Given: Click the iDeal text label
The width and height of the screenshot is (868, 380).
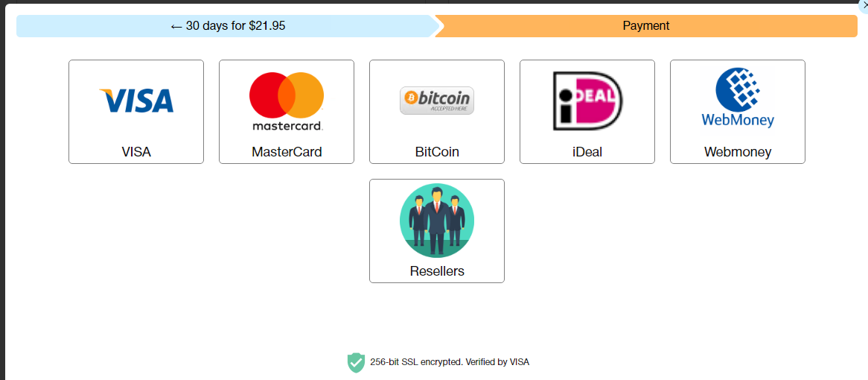Looking at the screenshot, I should click(x=587, y=152).
